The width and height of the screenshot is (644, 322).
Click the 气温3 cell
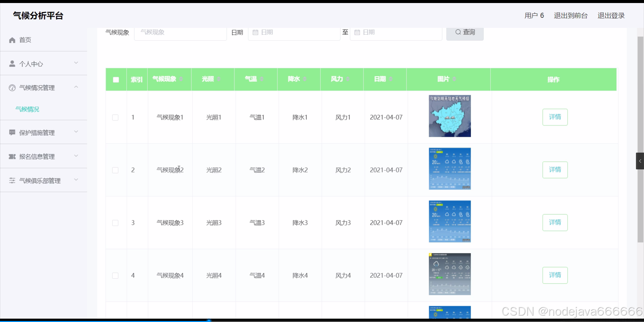pos(257,223)
